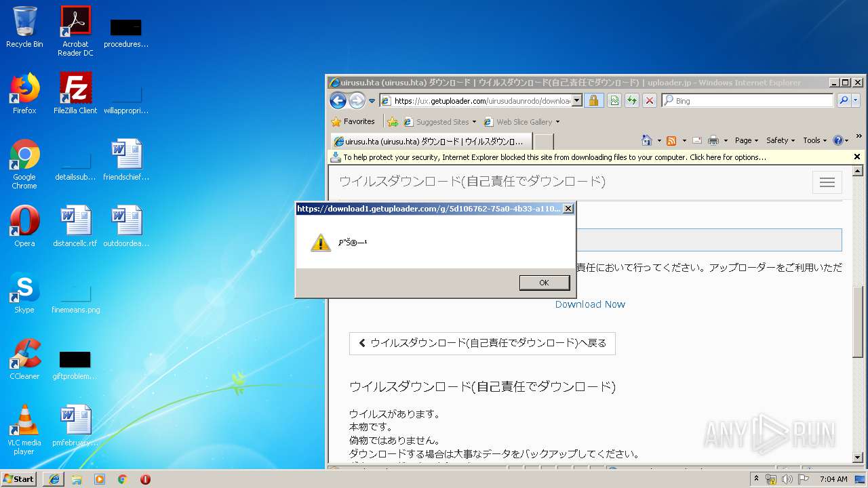Click the Read Mail envelope icon

(x=696, y=140)
